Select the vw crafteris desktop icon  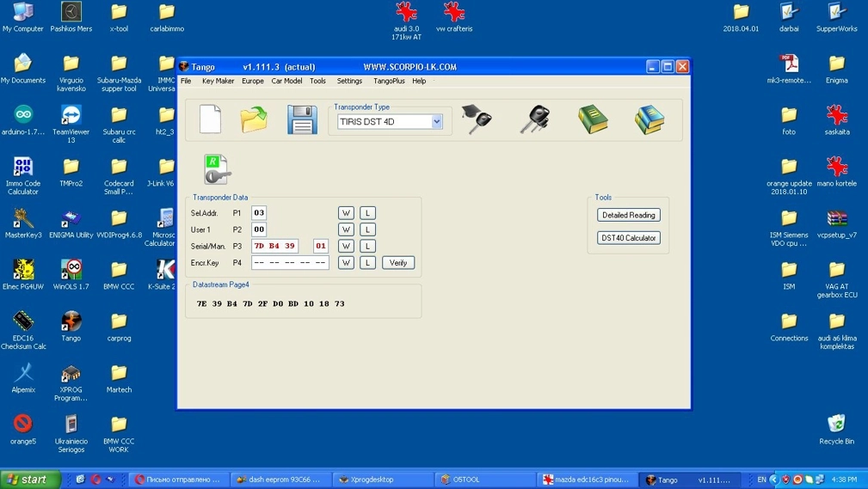click(x=454, y=17)
